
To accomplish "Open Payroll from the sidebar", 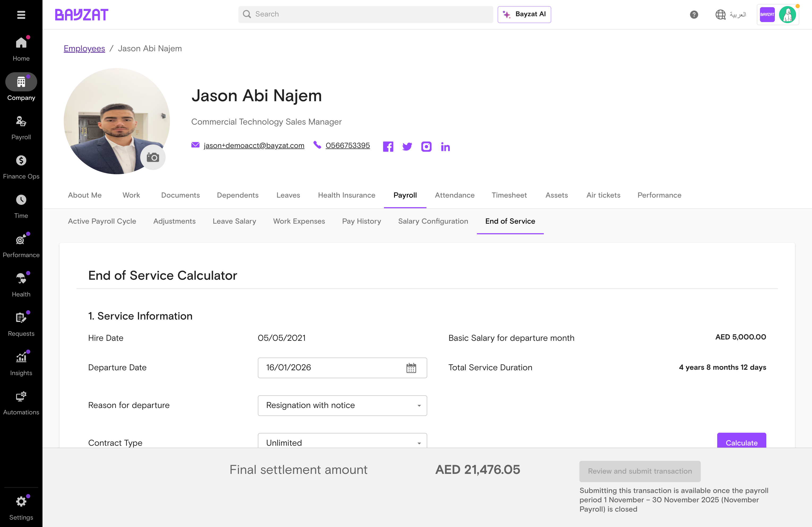I will click(21, 128).
